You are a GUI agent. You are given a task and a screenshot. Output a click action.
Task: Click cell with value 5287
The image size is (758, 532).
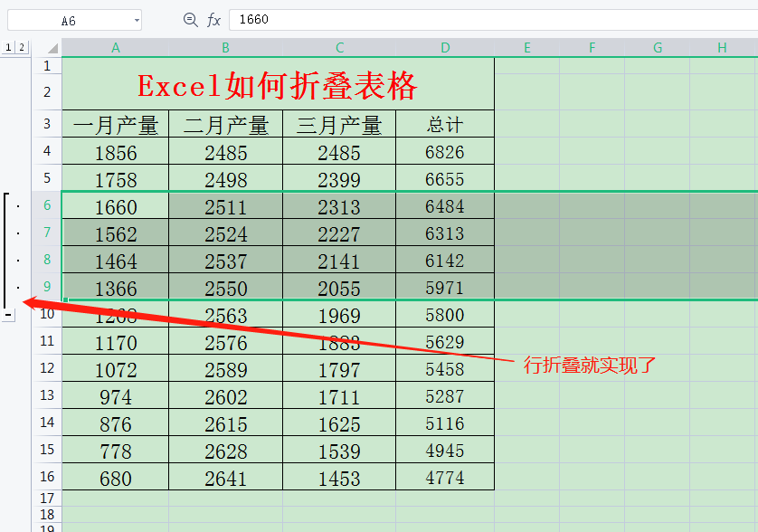pyautogui.click(x=445, y=395)
